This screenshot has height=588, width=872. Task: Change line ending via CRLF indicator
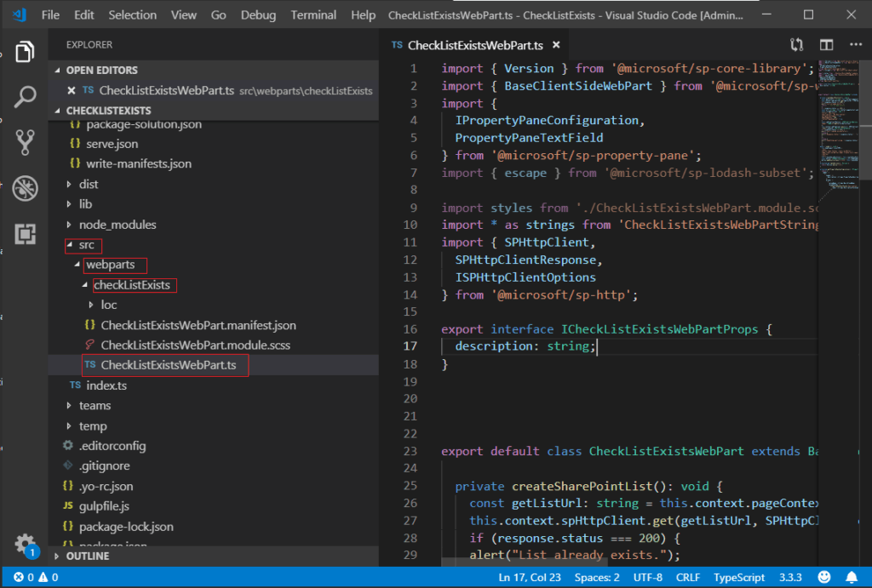tap(688, 578)
